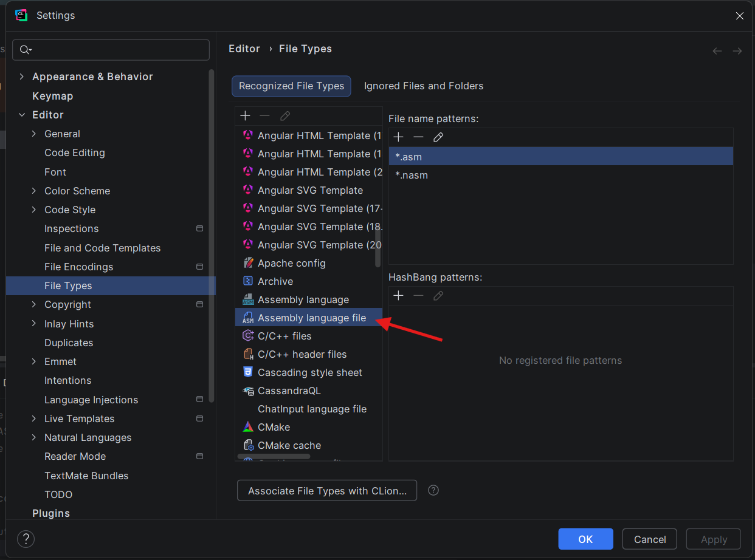Click the file types list horizontal scrollbar
This screenshot has height=560, width=755.
click(274, 456)
